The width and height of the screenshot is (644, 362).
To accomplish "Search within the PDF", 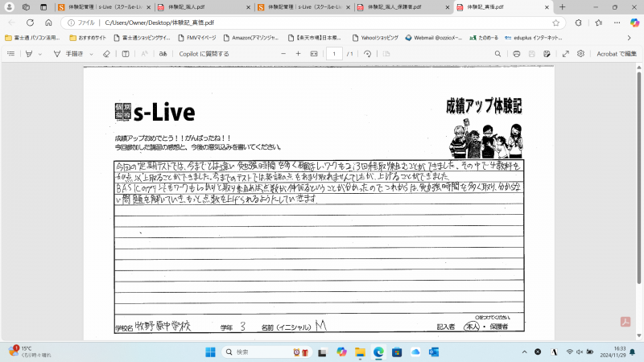I will pos(497,54).
